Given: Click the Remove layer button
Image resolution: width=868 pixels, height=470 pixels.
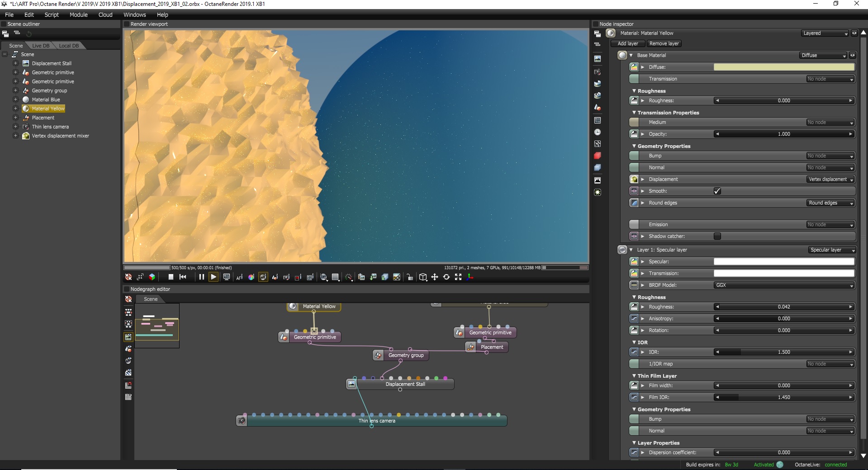Looking at the screenshot, I should point(664,43).
